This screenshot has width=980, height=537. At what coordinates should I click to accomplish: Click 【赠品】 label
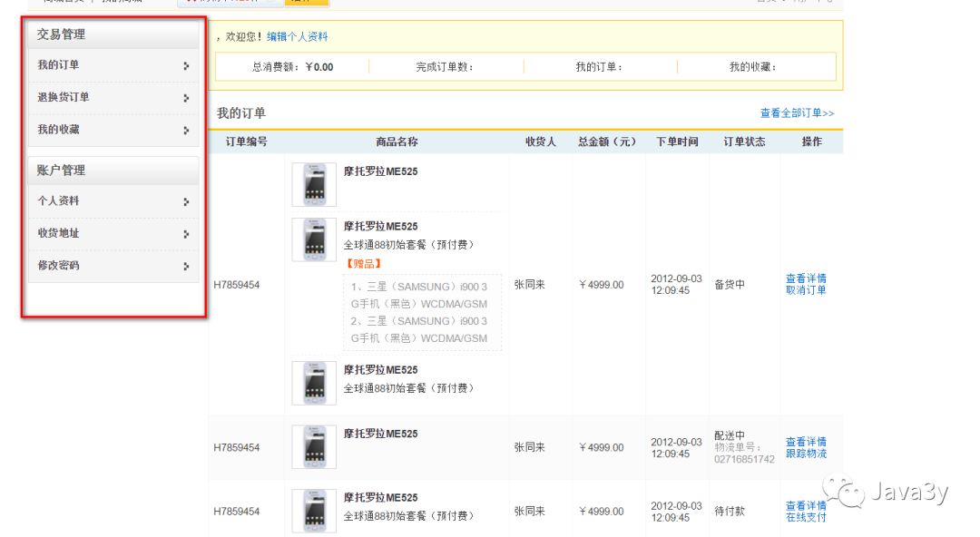coord(363,264)
